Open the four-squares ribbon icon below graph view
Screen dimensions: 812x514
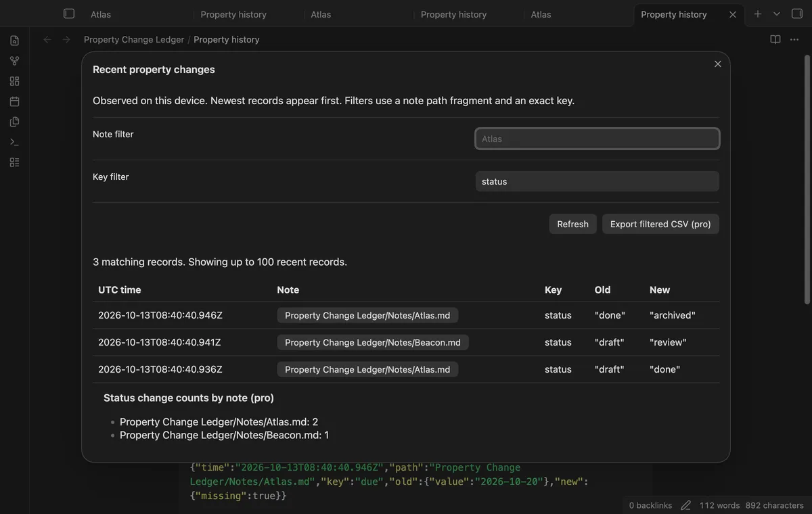point(14,81)
